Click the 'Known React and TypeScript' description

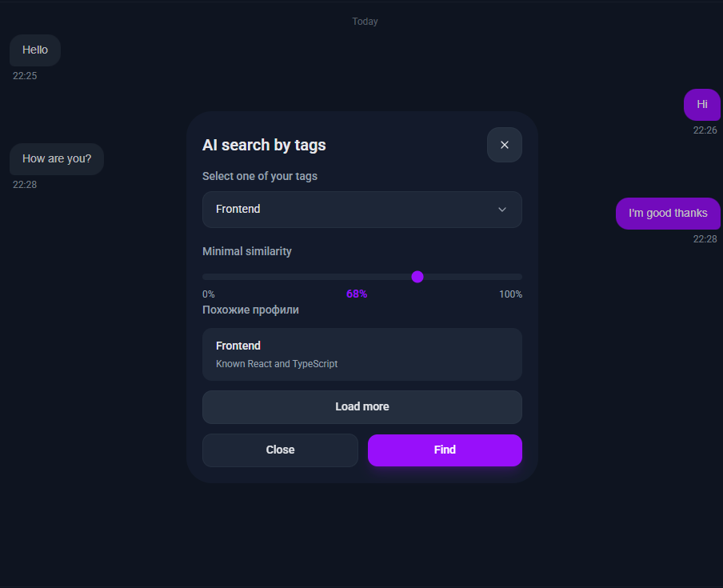tap(276, 363)
